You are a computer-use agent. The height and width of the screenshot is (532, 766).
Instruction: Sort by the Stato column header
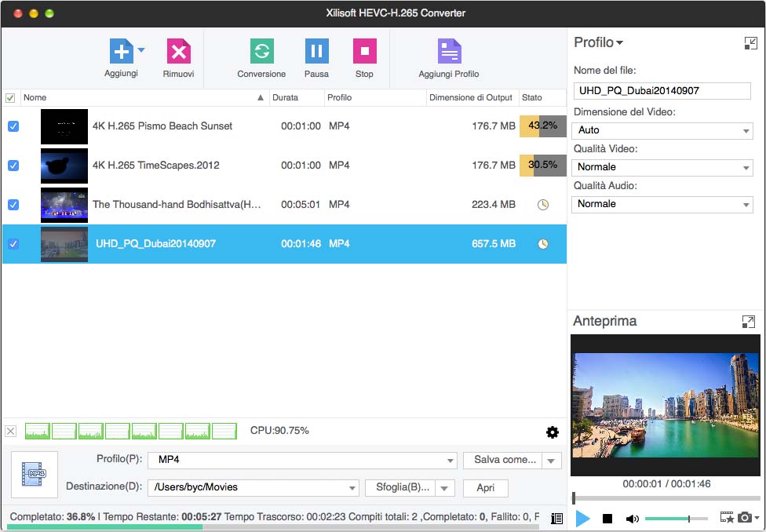click(542, 98)
